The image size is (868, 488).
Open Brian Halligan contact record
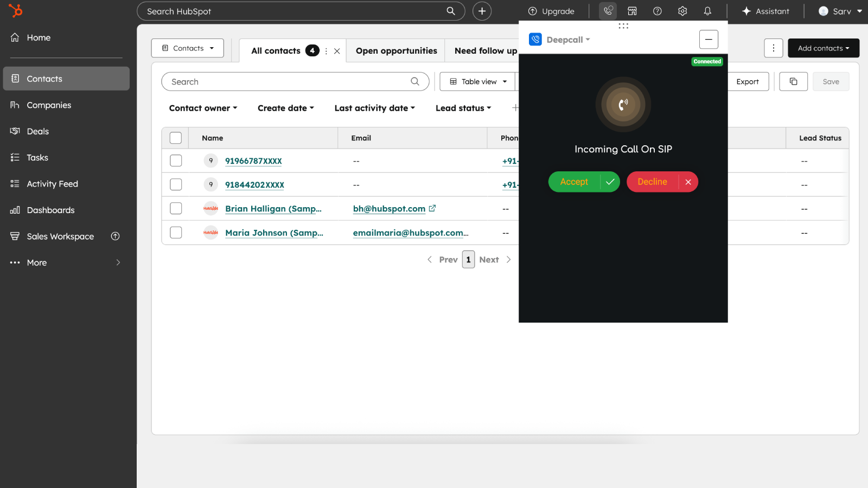273,209
